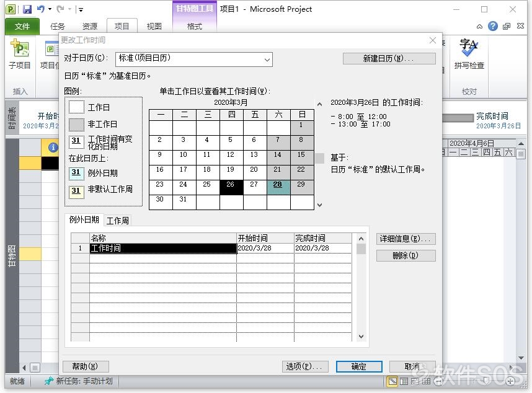This screenshot has width=532, height=393.
Task: Click the 就绪 status bar text
Action: click(x=17, y=381)
